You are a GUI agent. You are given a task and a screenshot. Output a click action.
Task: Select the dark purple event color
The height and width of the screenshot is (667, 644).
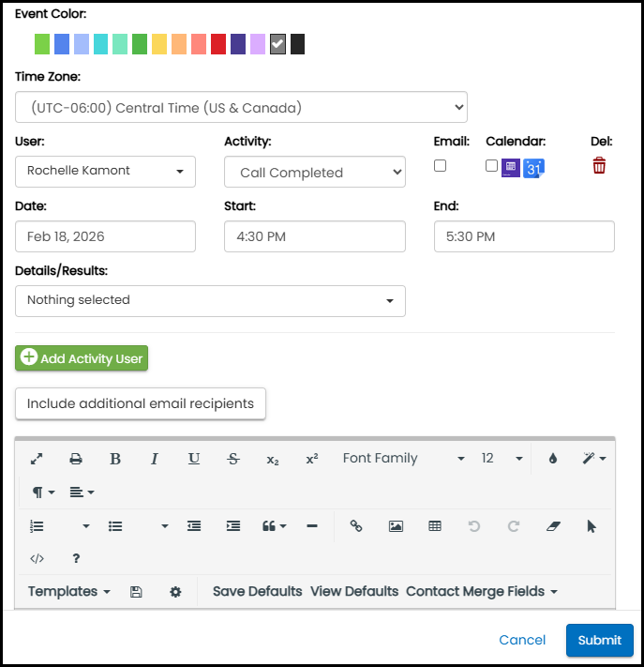[x=238, y=44]
